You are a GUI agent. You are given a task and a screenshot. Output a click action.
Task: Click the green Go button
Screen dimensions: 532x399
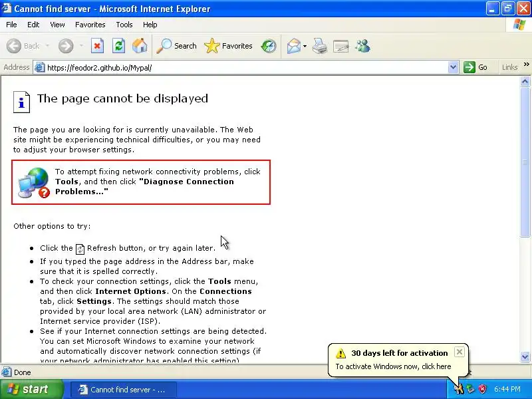[476, 67]
